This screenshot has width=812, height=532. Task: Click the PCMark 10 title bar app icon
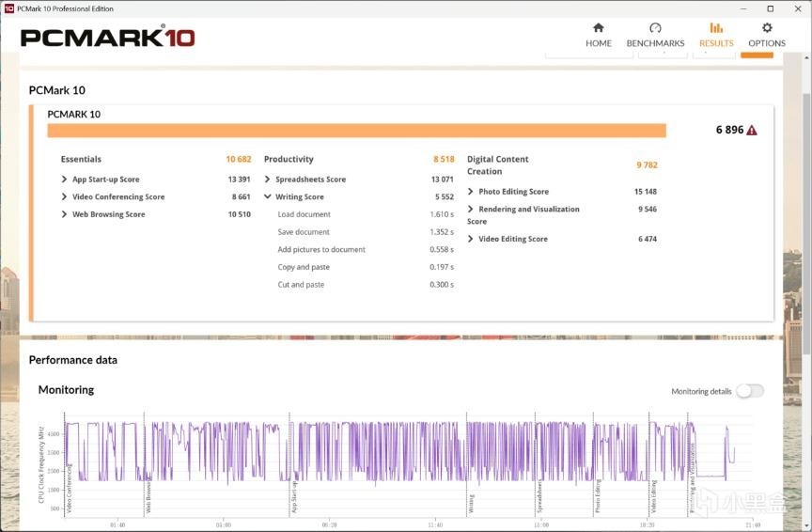tap(8, 8)
